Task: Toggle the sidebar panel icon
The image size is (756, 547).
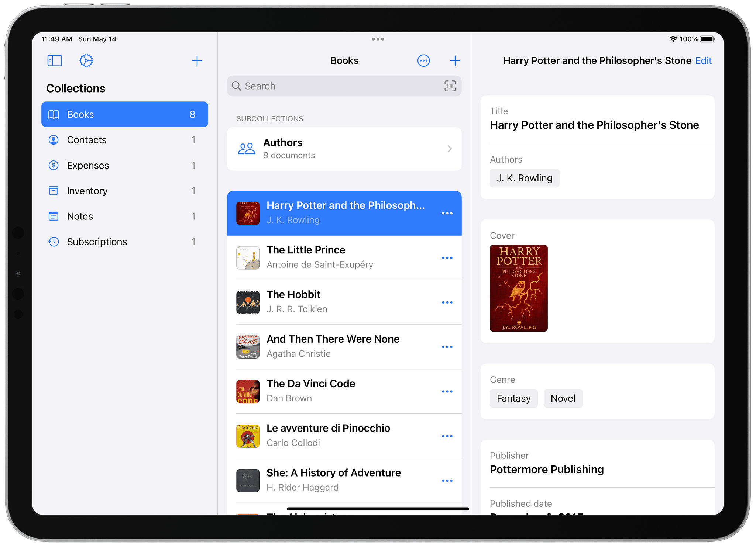Action: [55, 60]
